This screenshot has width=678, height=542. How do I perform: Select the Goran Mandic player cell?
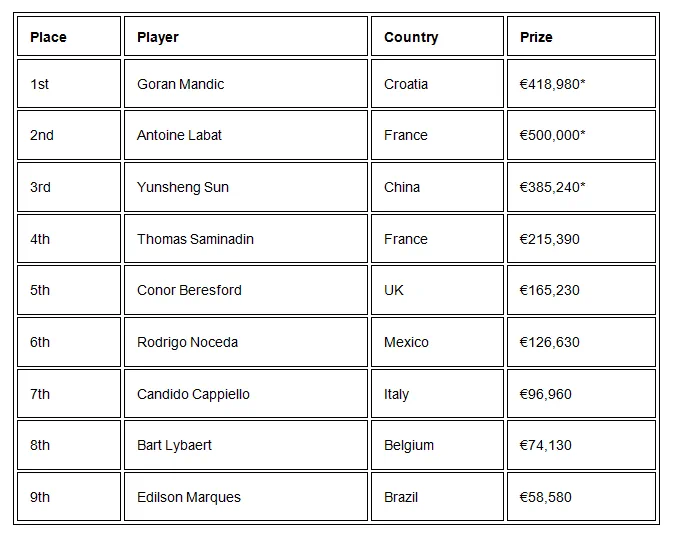click(x=180, y=84)
